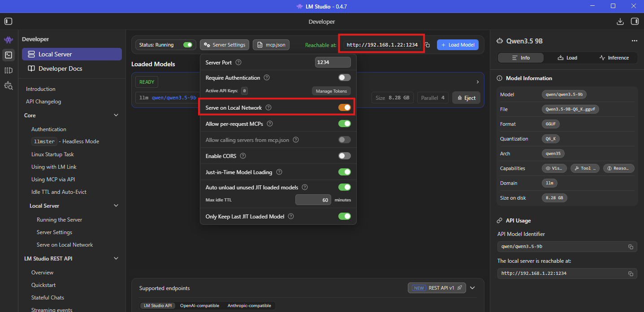Open the Server Settings dropdown
Viewport: 644px width, 312px height.
coord(225,45)
